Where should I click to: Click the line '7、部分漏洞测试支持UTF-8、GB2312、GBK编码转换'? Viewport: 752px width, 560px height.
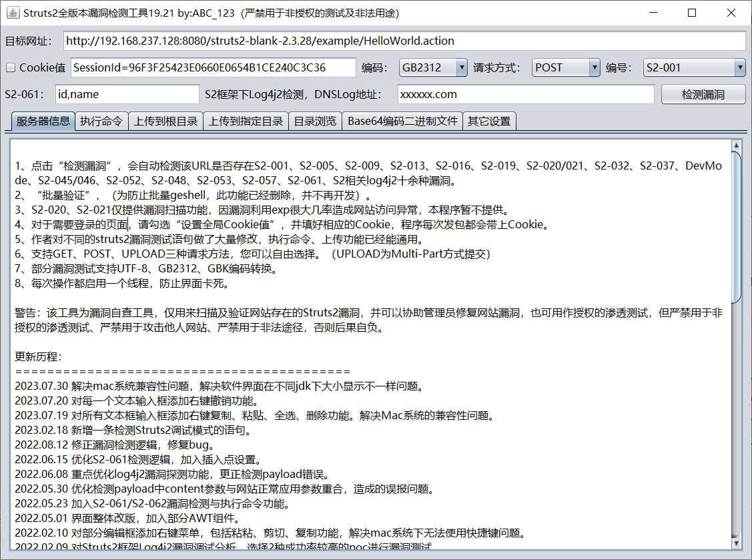[x=147, y=269]
